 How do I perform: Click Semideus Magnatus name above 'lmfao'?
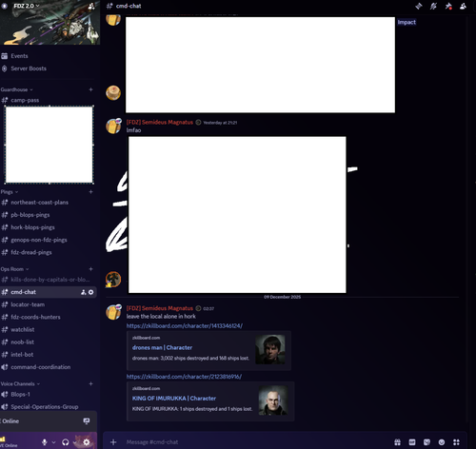(160, 122)
